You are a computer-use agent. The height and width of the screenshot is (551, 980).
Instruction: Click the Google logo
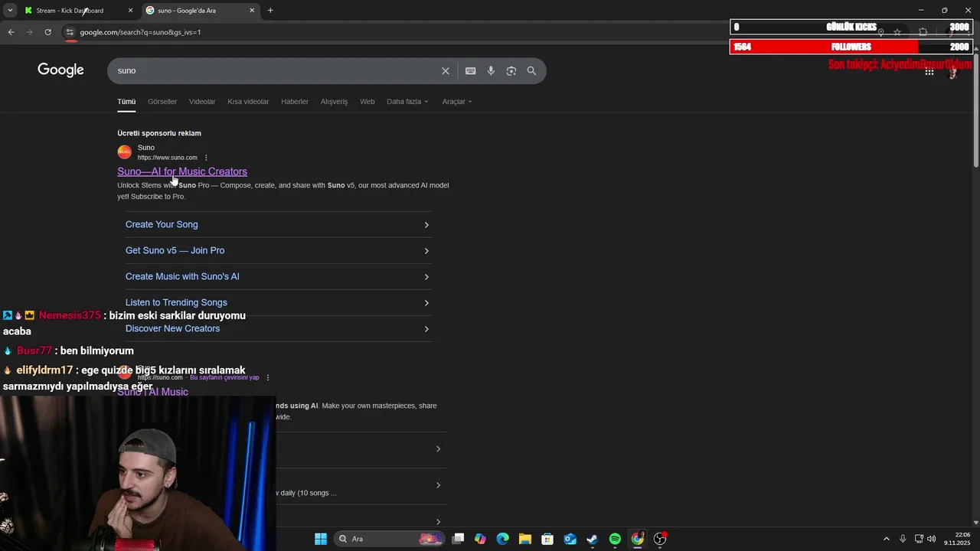(60, 70)
